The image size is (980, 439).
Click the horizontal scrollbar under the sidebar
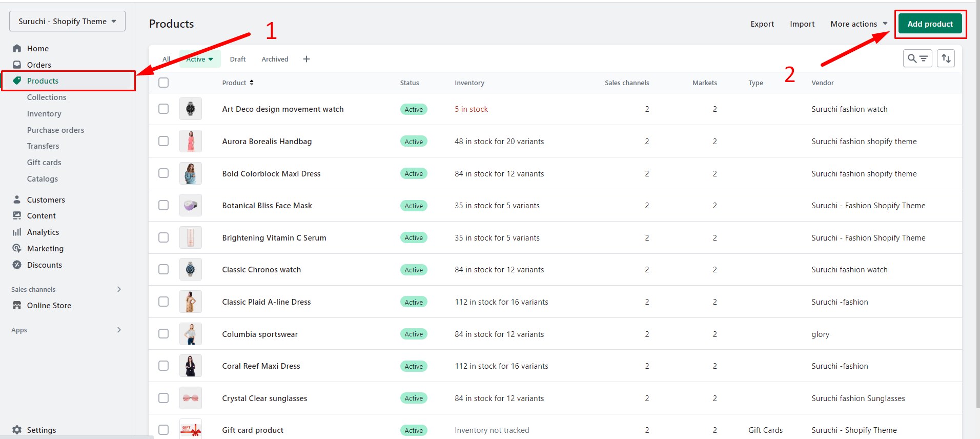point(77,437)
